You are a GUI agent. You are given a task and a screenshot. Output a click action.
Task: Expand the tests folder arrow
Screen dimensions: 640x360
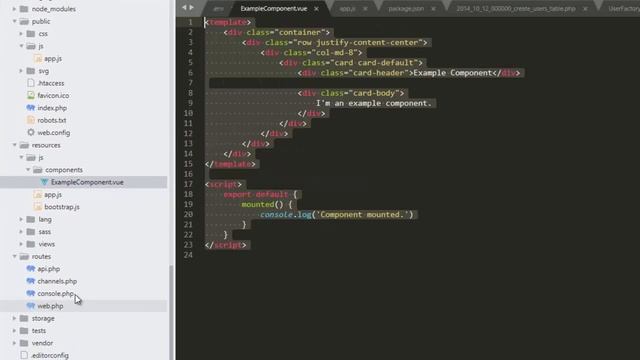pos(15,330)
